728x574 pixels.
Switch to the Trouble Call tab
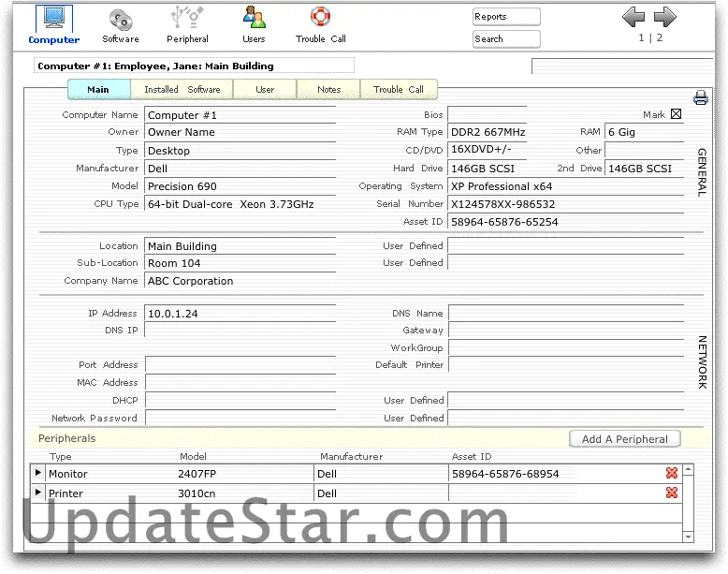point(399,89)
